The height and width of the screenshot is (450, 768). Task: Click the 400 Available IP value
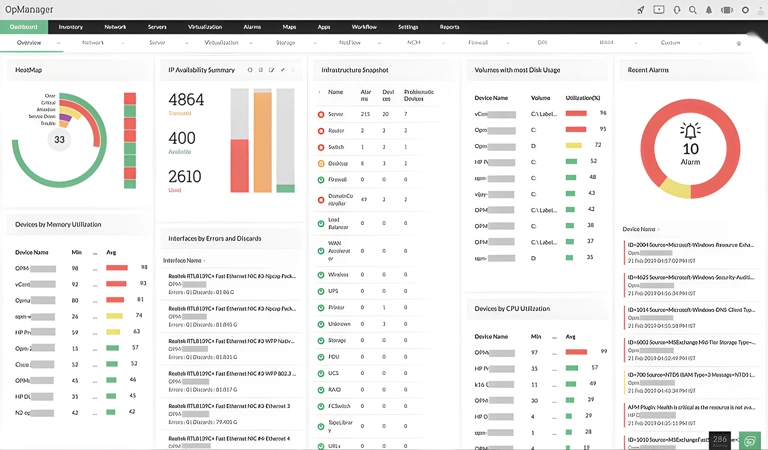tap(182, 138)
